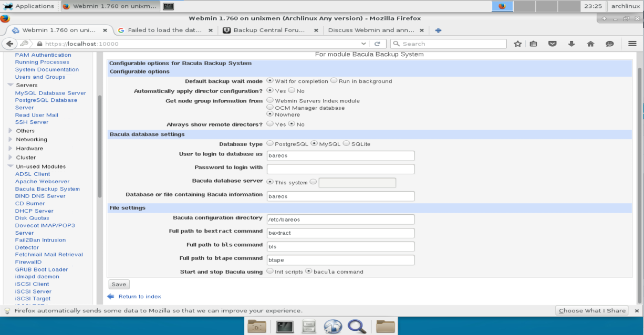Open the Bacula Backup System sidebar link
The height and width of the screenshot is (335, 644).
point(47,189)
